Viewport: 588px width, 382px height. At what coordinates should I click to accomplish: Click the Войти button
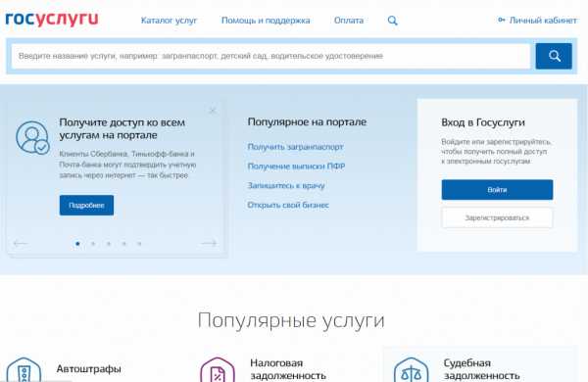[497, 190]
